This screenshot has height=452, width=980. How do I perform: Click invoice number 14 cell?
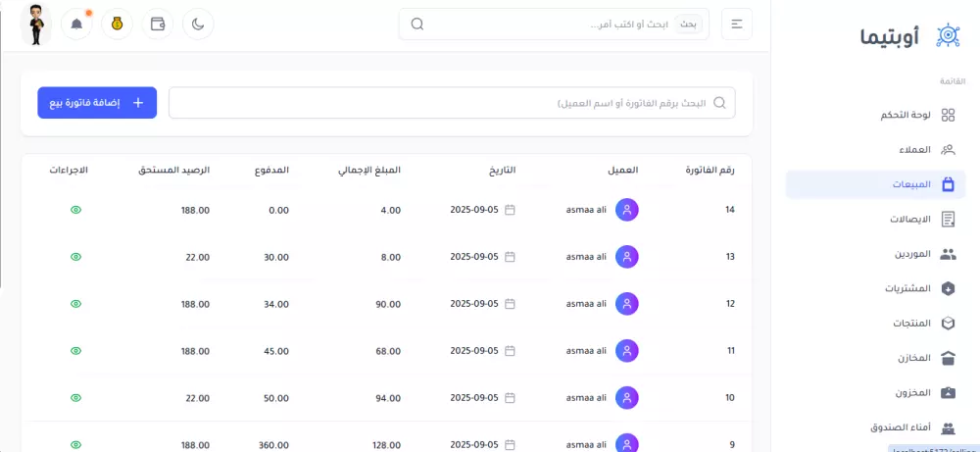(x=729, y=210)
